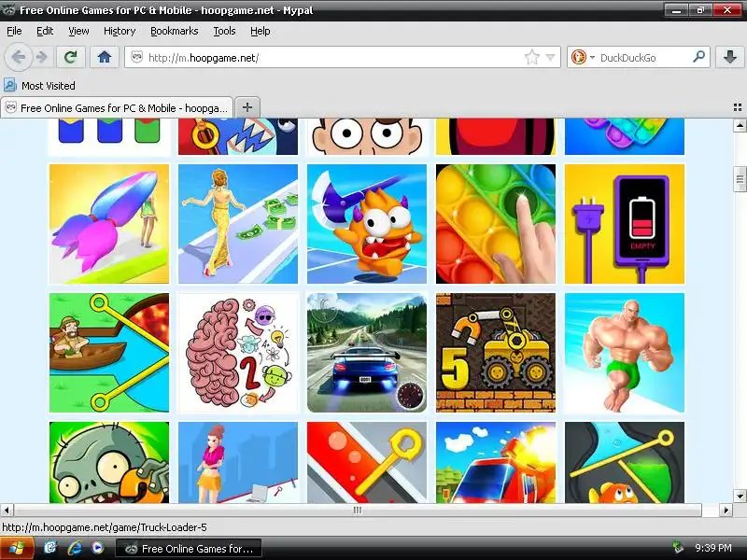This screenshot has width=747, height=560.
Task: Click the system tray network icon
Action: coord(677,548)
